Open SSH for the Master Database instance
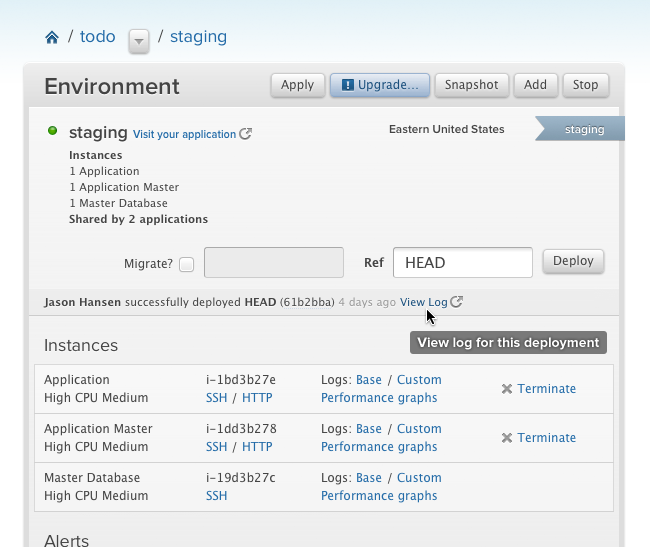Screen dimensions: 650x547 point(216,496)
